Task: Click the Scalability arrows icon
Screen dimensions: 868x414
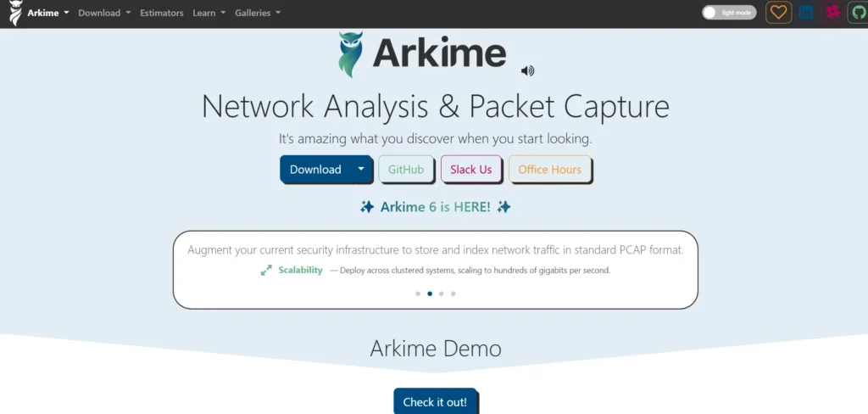Action: point(266,270)
